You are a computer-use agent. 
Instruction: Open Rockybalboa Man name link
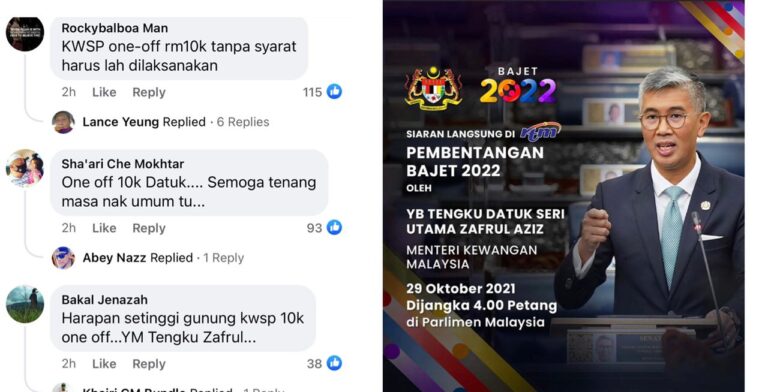click(x=115, y=28)
